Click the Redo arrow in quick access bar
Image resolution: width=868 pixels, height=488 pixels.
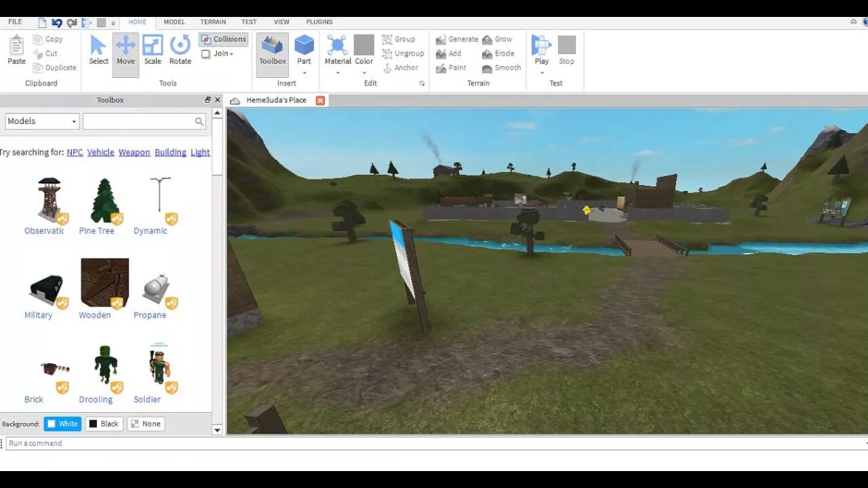72,23
